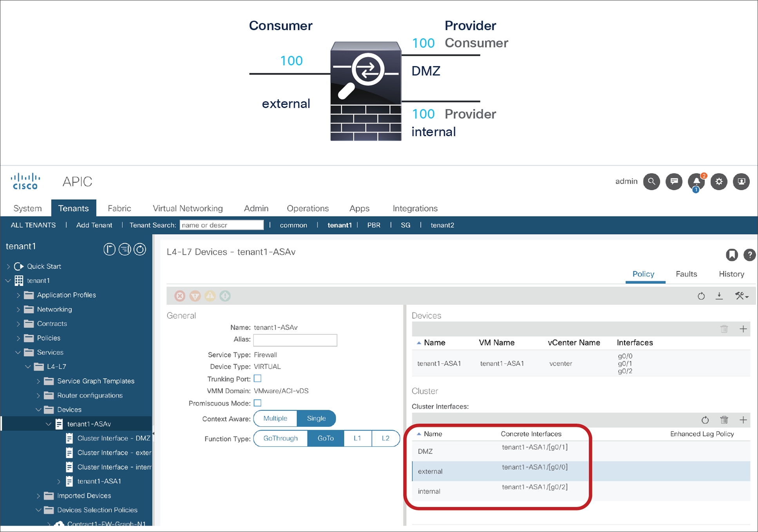758x532 pixels.
Task: Expand the Contracts folder
Action: pos(18,324)
